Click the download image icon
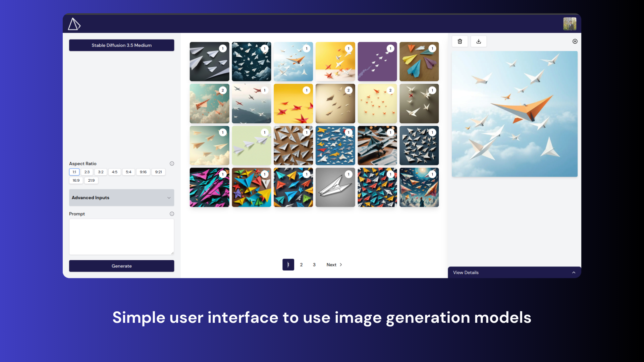Image resolution: width=644 pixels, height=362 pixels. (x=479, y=41)
